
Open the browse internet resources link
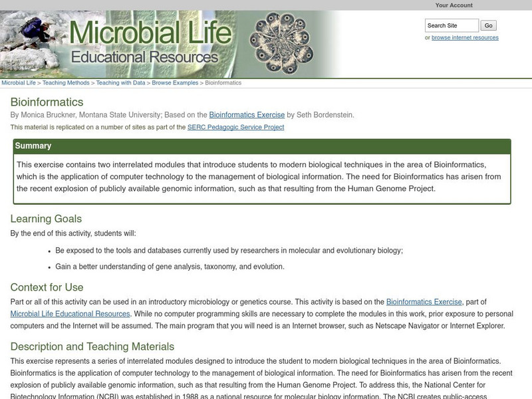click(x=465, y=38)
